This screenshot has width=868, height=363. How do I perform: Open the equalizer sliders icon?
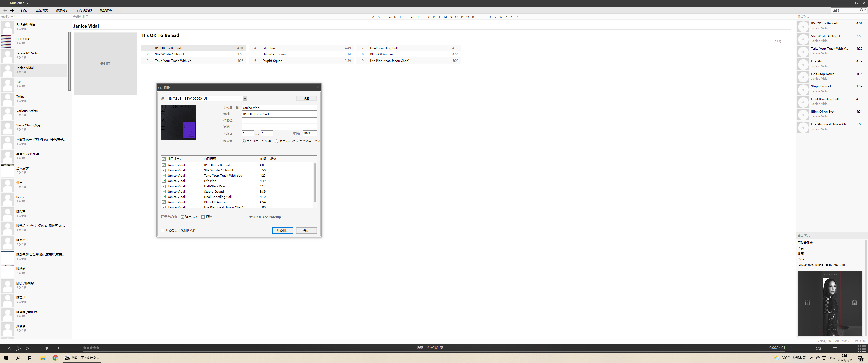point(809,348)
